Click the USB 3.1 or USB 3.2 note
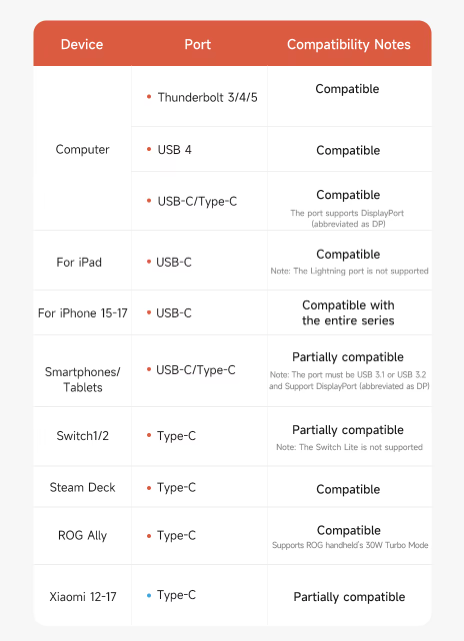Viewport: 464px width, 641px height. click(x=349, y=380)
